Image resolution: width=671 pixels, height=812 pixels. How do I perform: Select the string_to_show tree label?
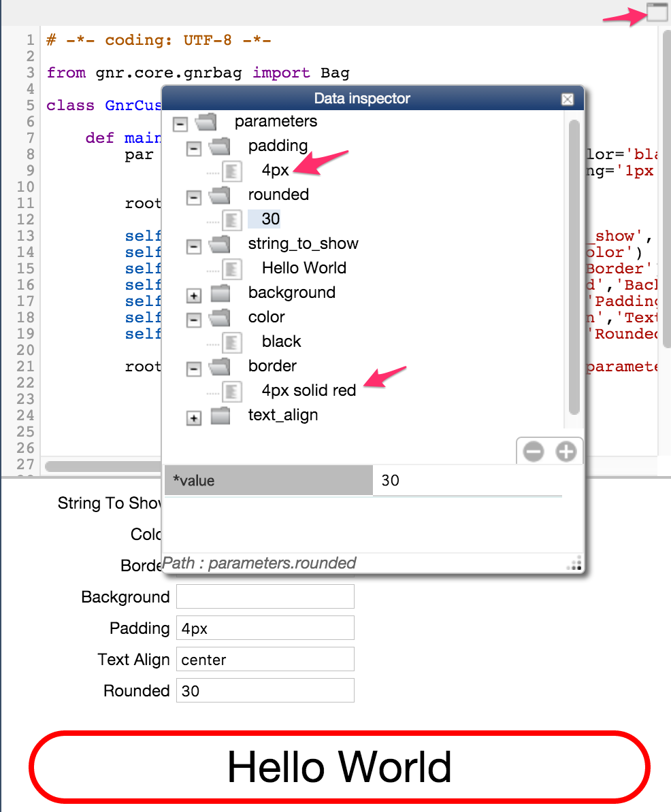pos(303,243)
